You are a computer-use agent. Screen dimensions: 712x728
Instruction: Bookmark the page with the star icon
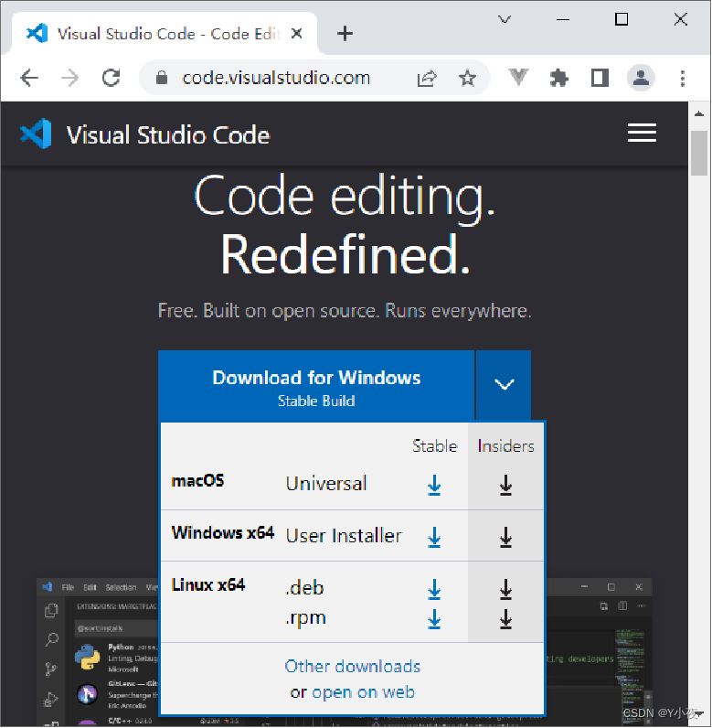point(467,78)
